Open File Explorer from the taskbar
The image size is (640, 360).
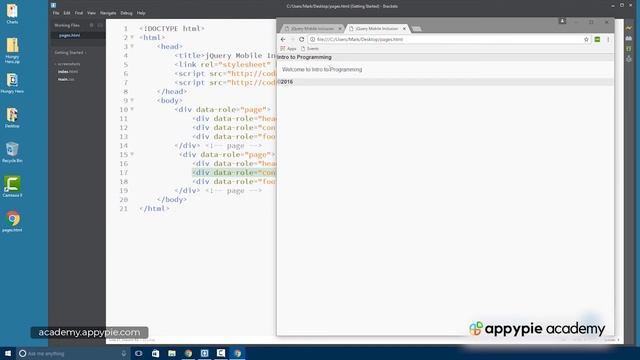172,353
